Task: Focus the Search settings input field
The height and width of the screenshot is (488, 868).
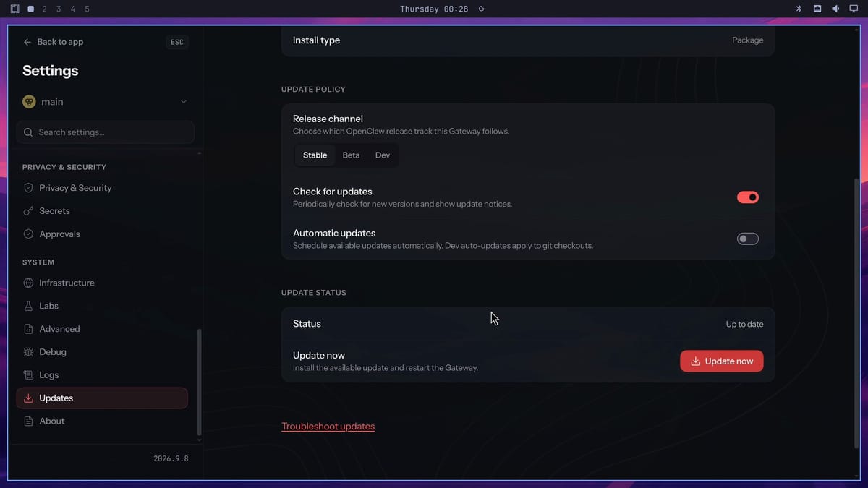Action: [106, 132]
